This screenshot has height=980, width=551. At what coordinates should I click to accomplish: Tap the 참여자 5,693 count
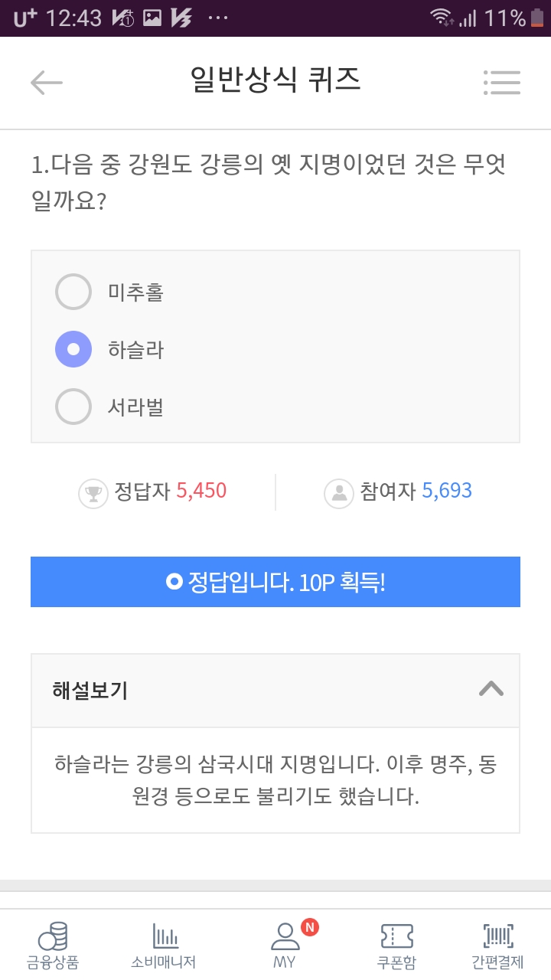447,492
